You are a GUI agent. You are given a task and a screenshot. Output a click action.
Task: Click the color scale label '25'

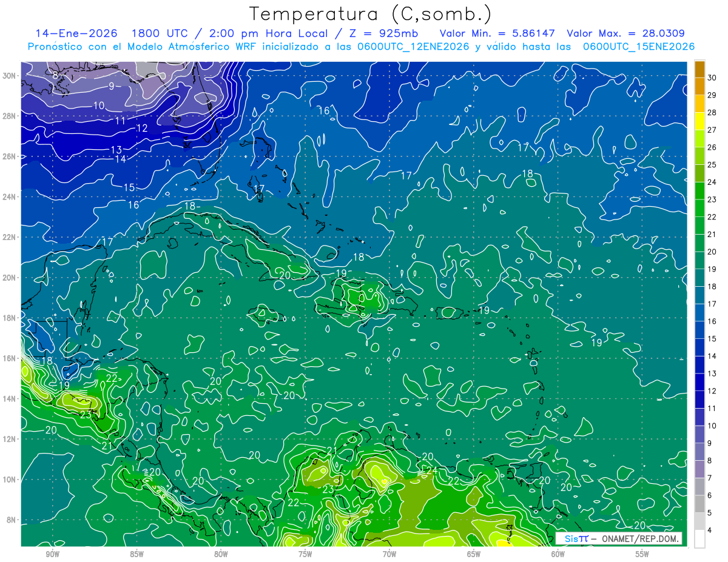pos(712,164)
